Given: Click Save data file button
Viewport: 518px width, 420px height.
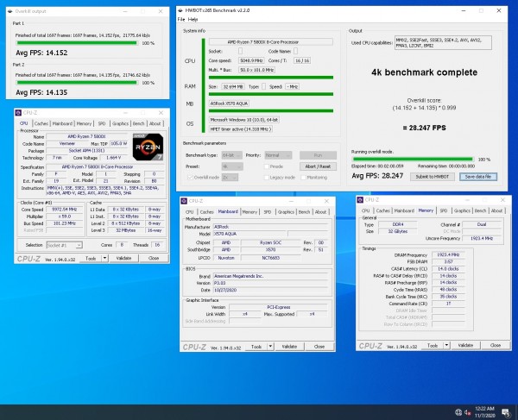Looking at the screenshot, I should click(478, 177).
